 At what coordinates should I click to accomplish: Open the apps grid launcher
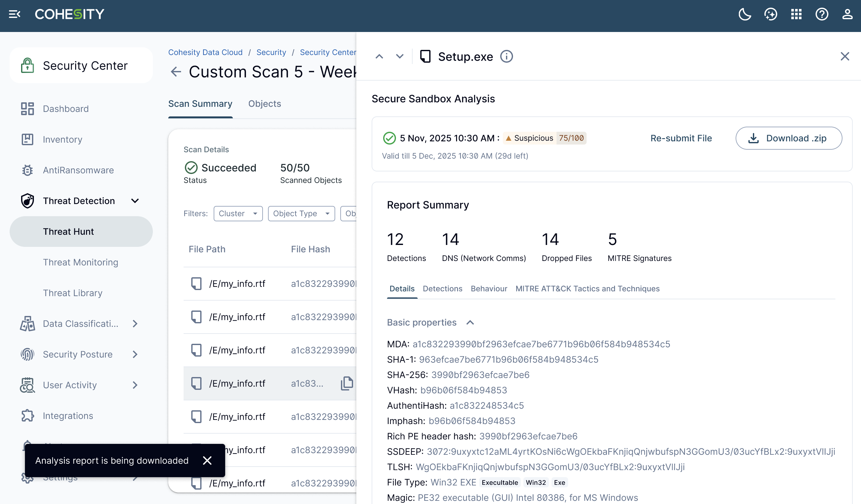(796, 14)
